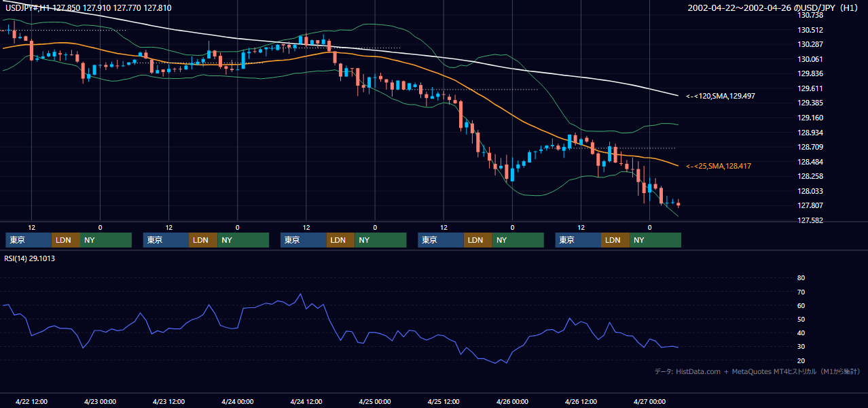Click the 4/24 00:00 time axis label
868x408 pixels.
click(x=237, y=401)
